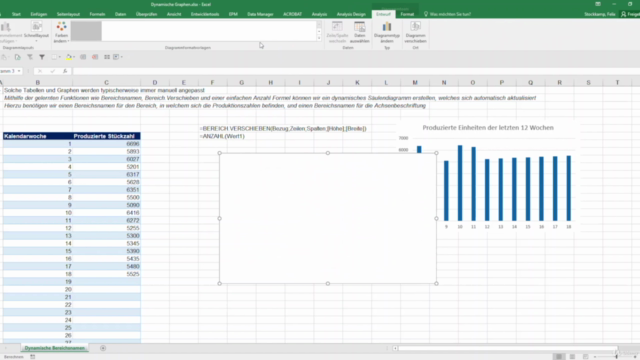Expand chart styles gallery more arrow
Image resolution: width=640 pixels, height=360 pixels.
(319, 38)
